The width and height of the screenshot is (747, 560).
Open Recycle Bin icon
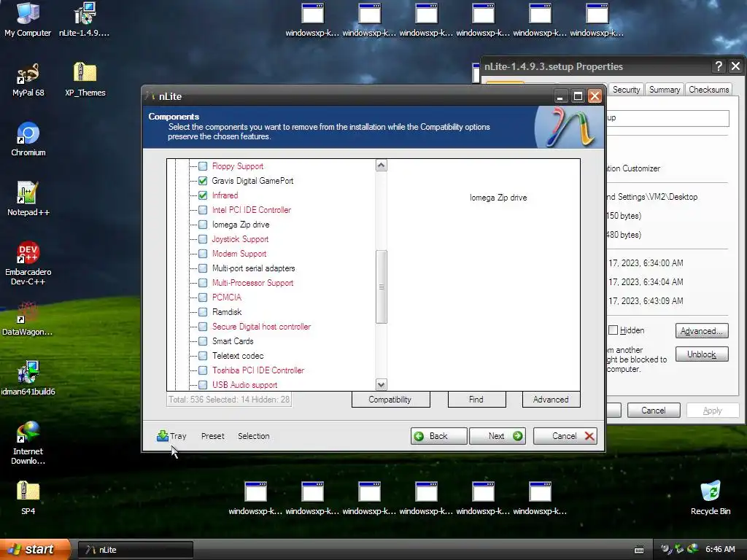pos(711,498)
